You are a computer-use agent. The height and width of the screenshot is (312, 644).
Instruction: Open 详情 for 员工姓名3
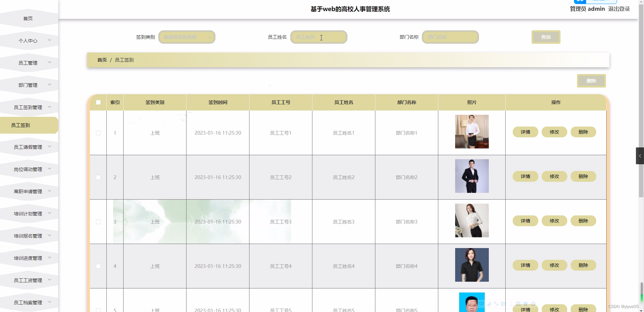point(525,221)
